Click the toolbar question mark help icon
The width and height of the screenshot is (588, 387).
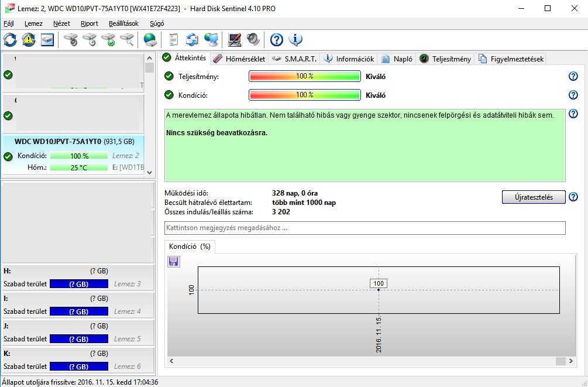276,39
